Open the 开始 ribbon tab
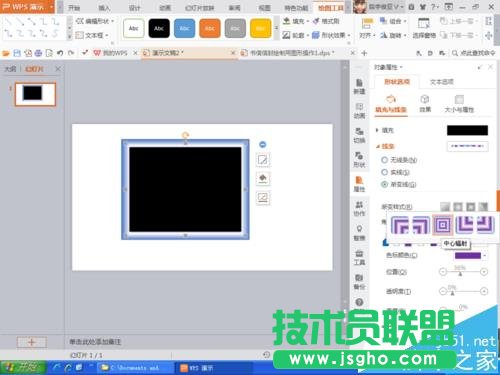Image resolution: width=500 pixels, height=375 pixels. tap(74, 7)
